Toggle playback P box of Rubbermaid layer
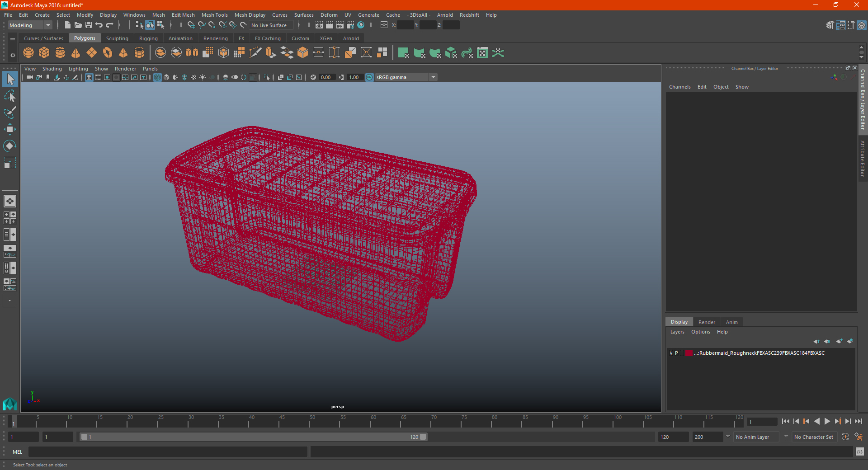The image size is (868, 470). pos(676,353)
